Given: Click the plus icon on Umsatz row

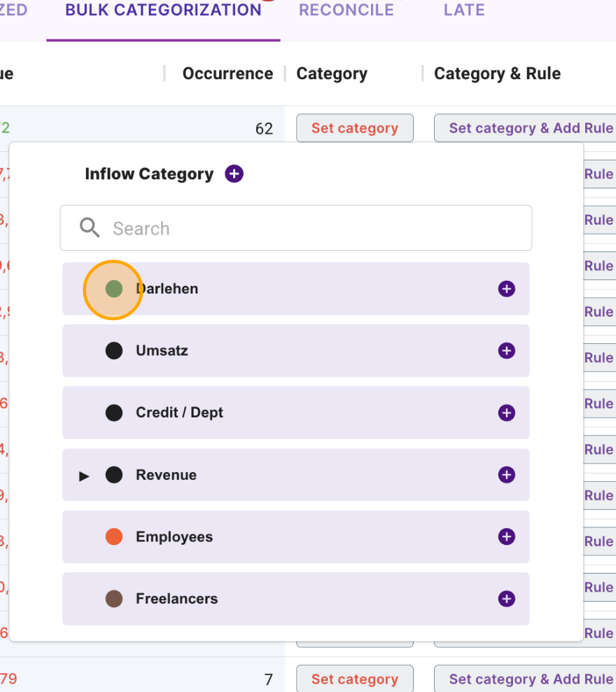Looking at the screenshot, I should coord(506,351).
